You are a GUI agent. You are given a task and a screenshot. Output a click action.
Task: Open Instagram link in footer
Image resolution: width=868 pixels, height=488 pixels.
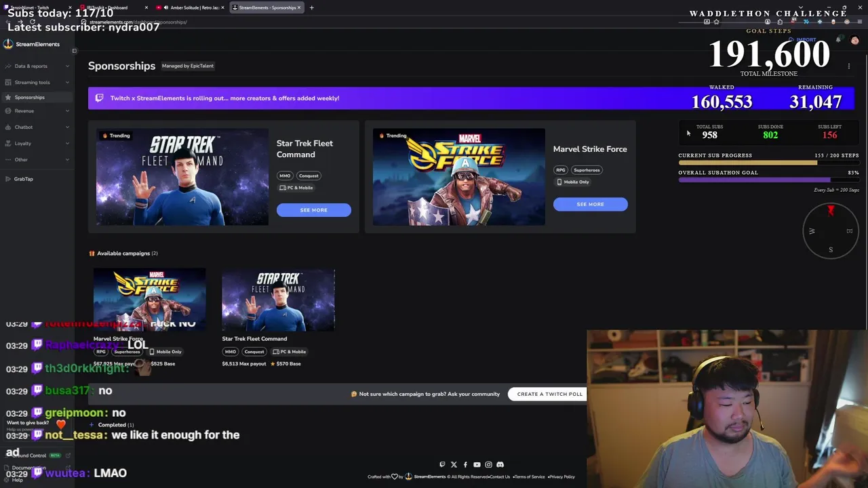[x=488, y=464]
